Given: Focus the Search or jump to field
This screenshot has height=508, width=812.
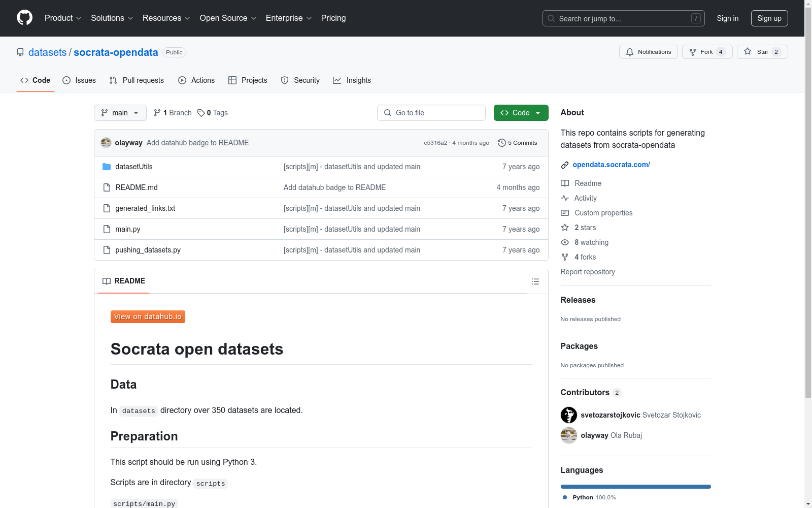Looking at the screenshot, I should click(624, 18).
